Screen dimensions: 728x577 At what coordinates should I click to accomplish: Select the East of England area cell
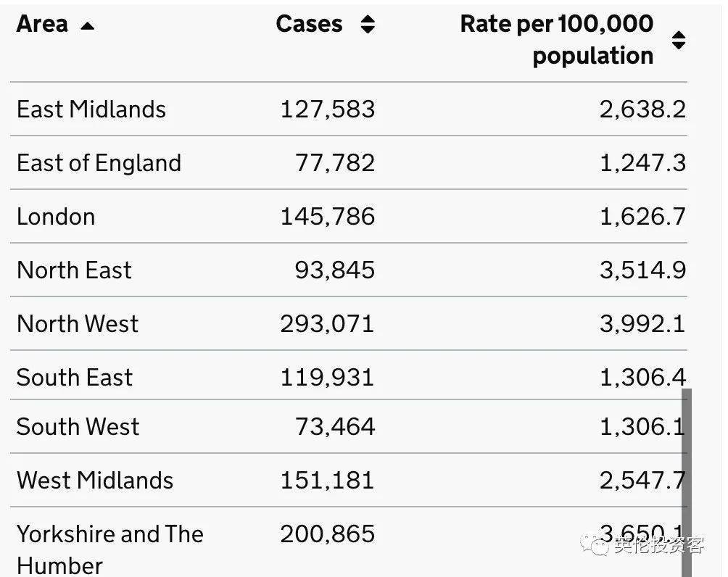pyautogui.click(x=99, y=163)
